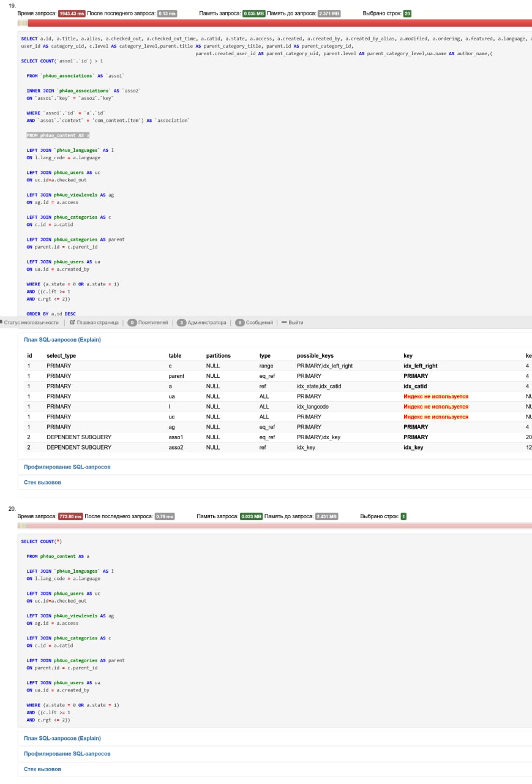The width and height of the screenshot is (532, 784).
Task: Expand query 19 Профилирование SQL-запросов
Action: click(x=67, y=467)
